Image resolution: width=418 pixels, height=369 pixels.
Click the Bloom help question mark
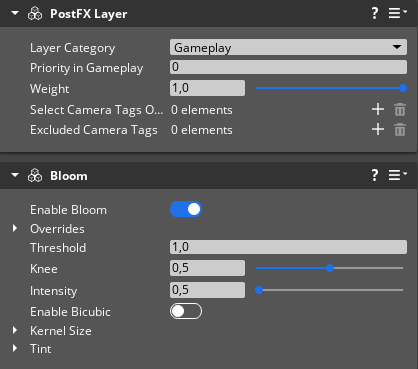pyautogui.click(x=375, y=175)
